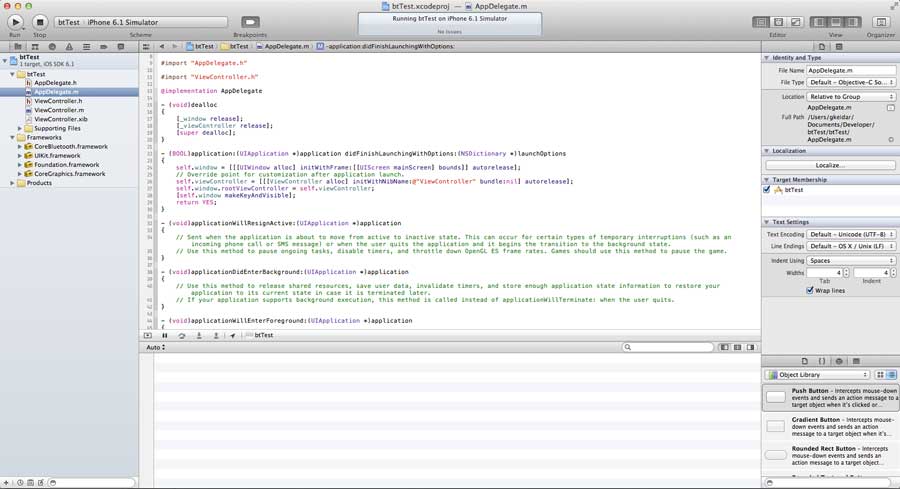Select the Push Button library item
900x489 pixels.
click(829, 397)
